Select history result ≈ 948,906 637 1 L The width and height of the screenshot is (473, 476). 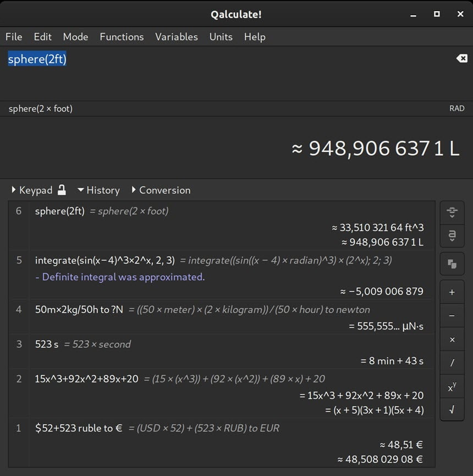click(x=382, y=242)
